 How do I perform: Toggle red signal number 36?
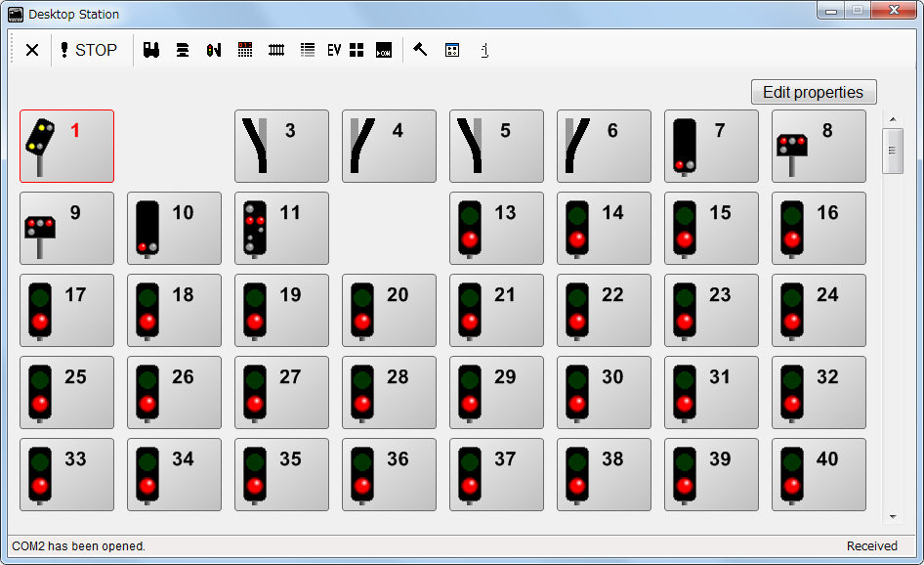pos(389,474)
